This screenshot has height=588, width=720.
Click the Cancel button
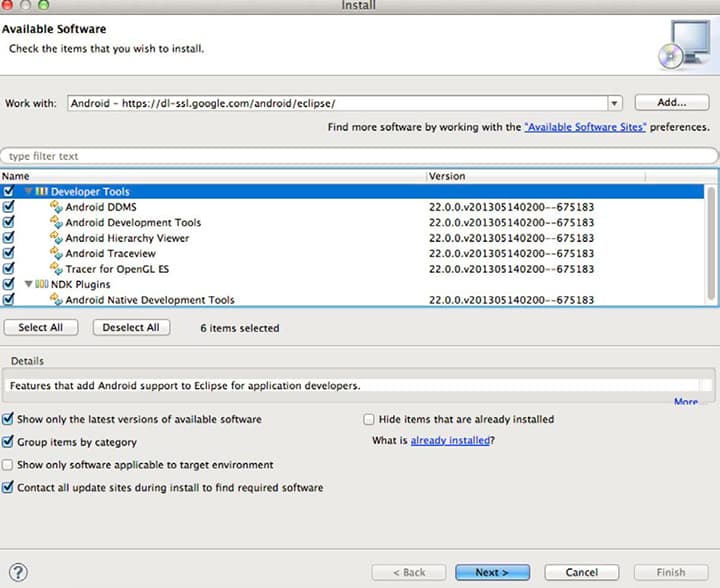582,572
